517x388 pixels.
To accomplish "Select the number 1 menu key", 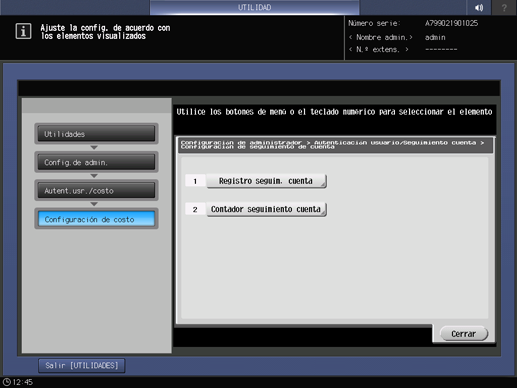I will [x=195, y=181].
